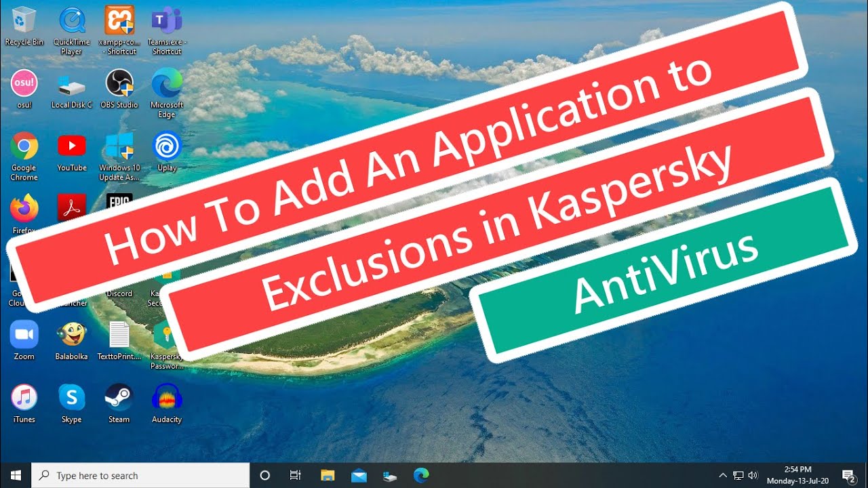Click the 'Type here to search' box

[x=140, y=475]
